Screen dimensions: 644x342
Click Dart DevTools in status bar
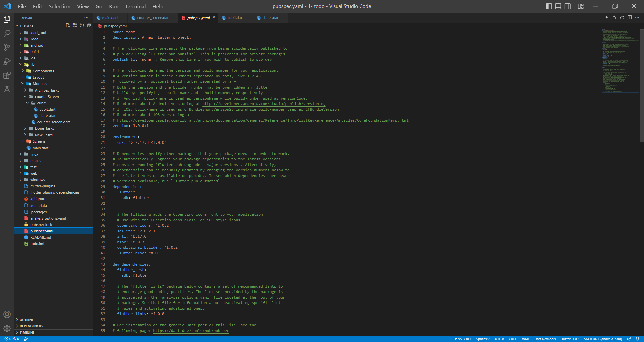point(545,339)
